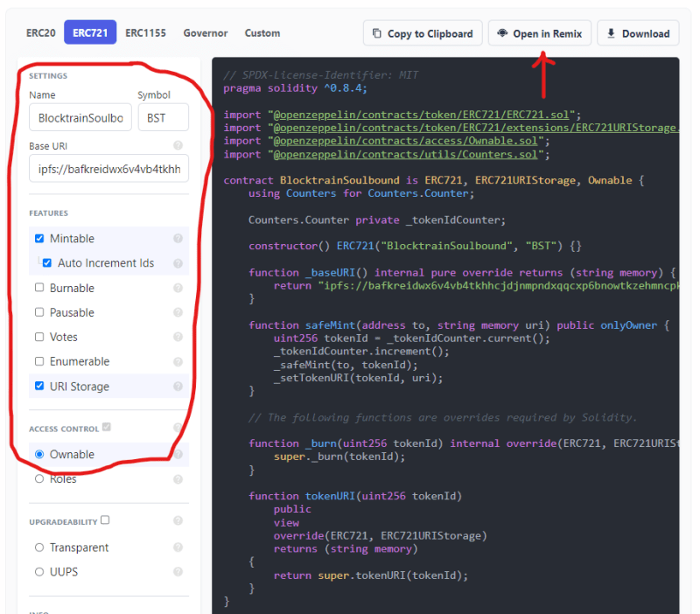Enable the Votes feature
Image resolution: width=700 pixels, height=614 pixels.
39,337
